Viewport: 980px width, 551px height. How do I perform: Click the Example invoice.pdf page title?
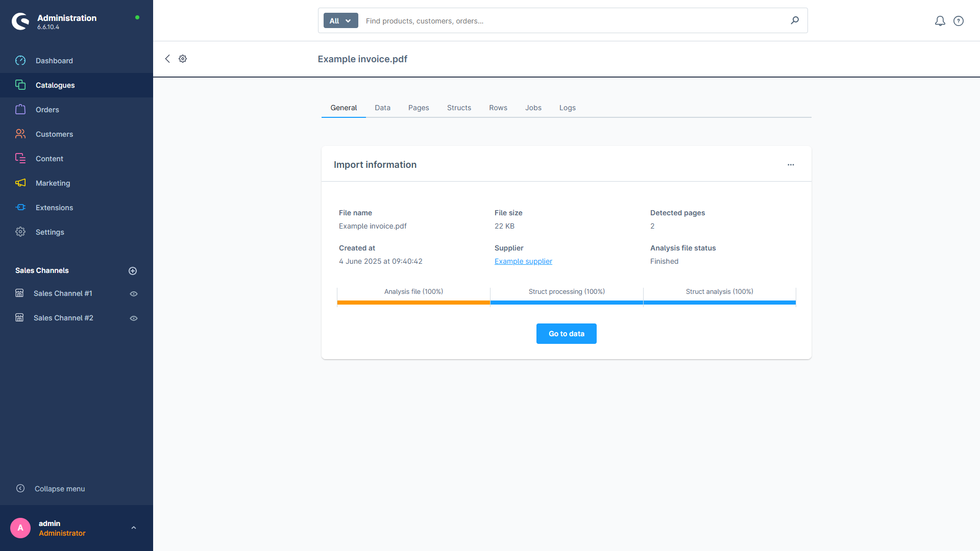362,59
